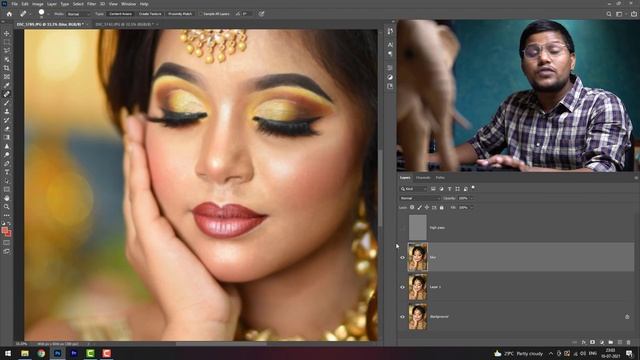Select the High pass layer thumbnail
Image resolution: width=640 pixels, height=360 pixels.
[418, 228]
